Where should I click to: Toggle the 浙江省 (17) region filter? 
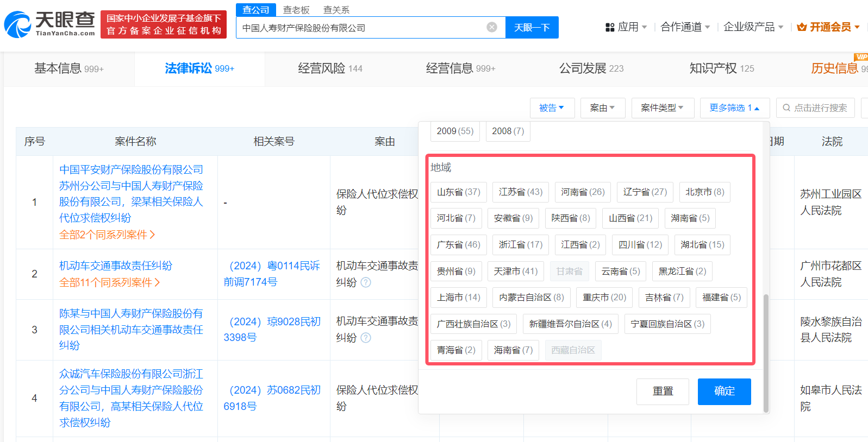click(x=521, y=244)
